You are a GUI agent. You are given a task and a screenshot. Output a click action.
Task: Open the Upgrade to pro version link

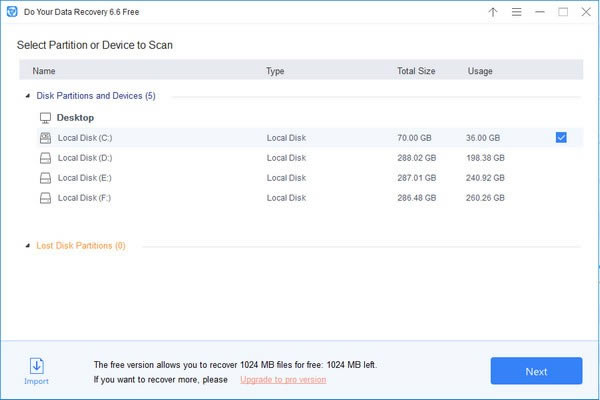[x=283, y=380]
